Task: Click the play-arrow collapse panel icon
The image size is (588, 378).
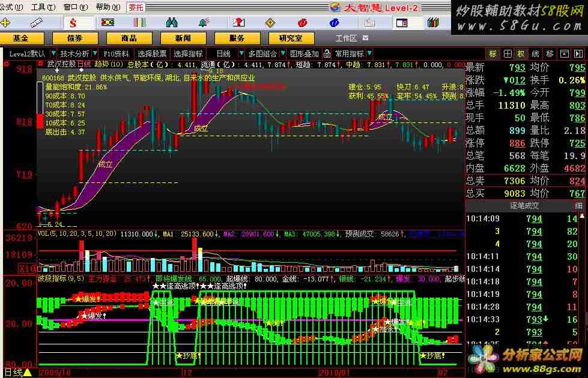Action: (578, 54)
